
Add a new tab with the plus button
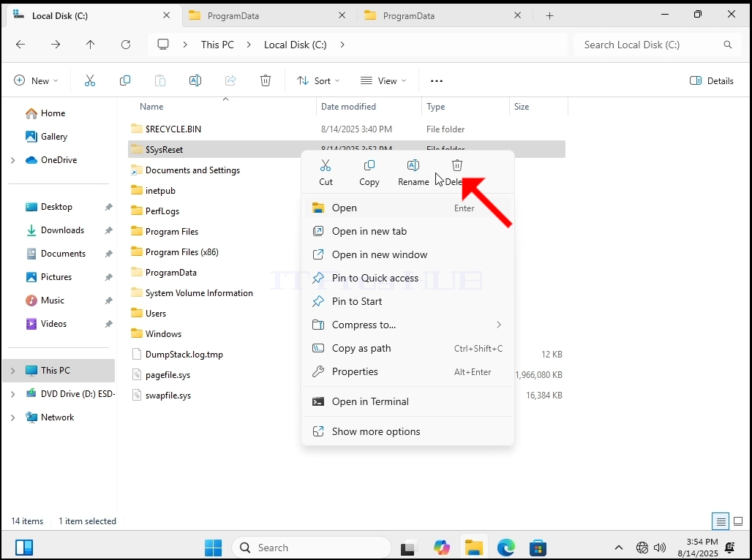pyautogui.click(x=549, y=16)
